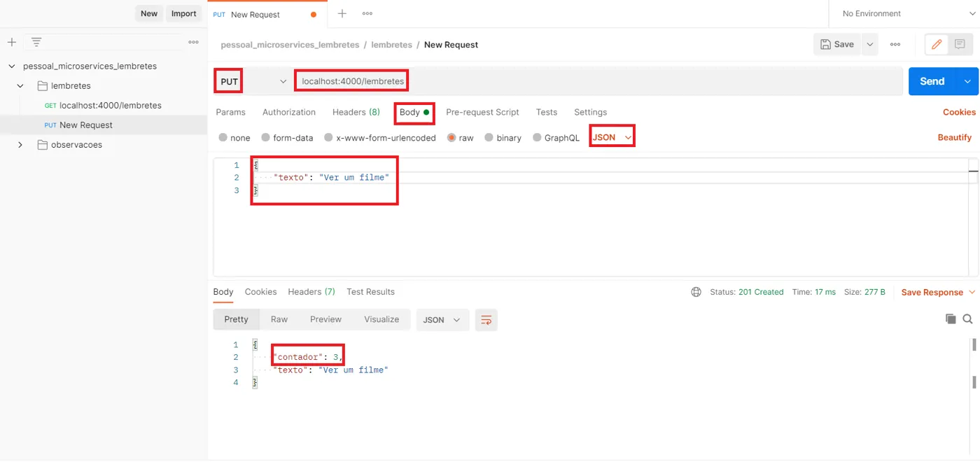Select the GraphQL body option
The width and height of the screenshot is (980, 462).
(x=537, y=137)
